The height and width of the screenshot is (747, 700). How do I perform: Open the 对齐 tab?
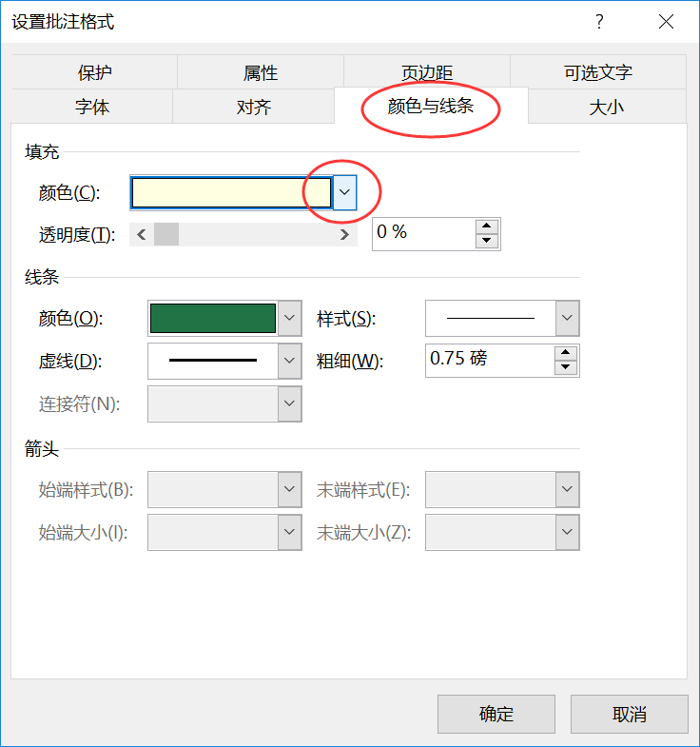[x=253, y=107]
